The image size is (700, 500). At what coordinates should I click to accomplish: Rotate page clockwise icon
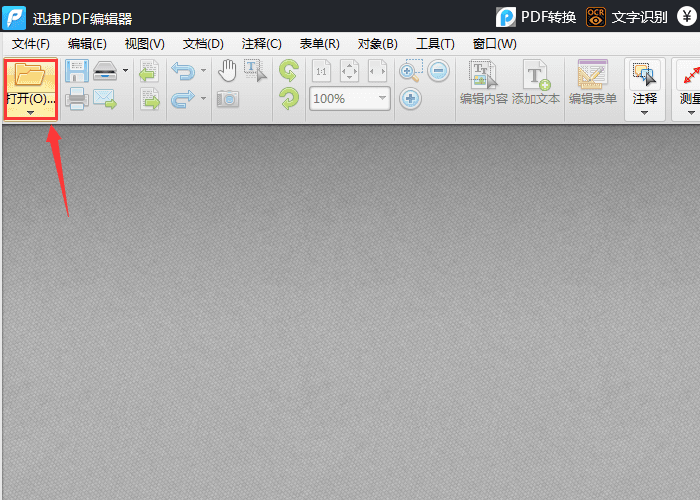[x=288, y=99]
